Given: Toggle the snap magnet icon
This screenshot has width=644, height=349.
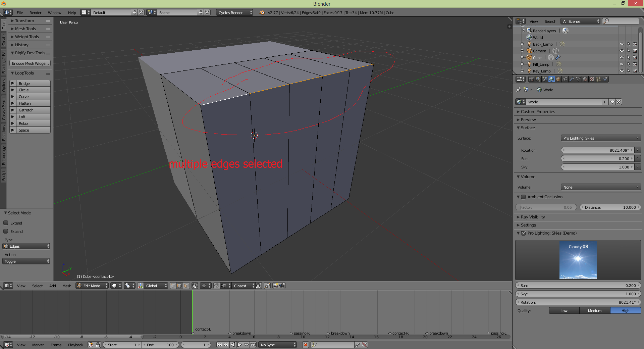Looking at the screenshot, I should [217, 286].
